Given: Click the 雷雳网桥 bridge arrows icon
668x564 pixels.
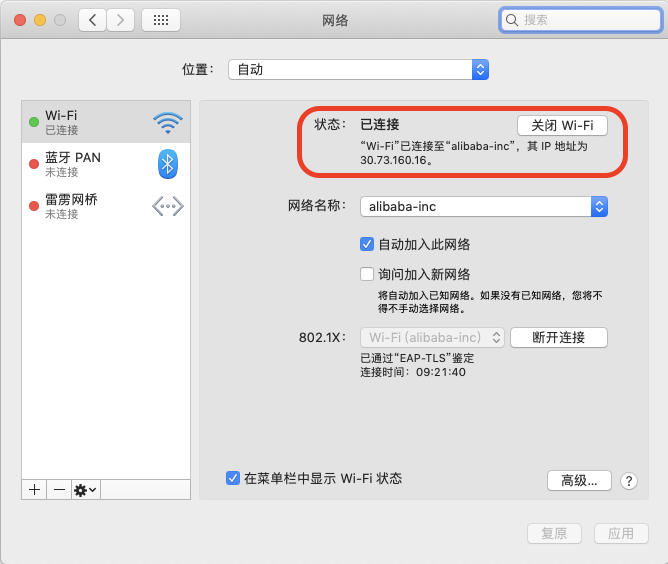Looking at the screenshot, I should click(168, 206).
